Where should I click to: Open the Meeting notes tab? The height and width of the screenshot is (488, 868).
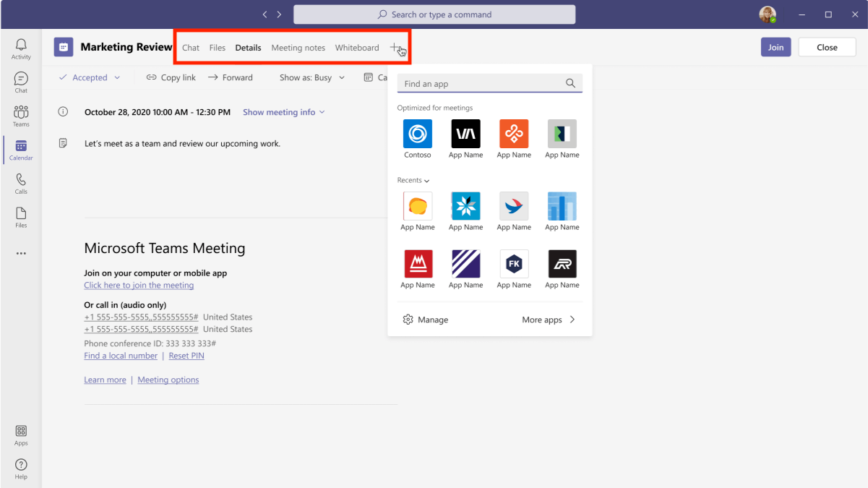(298, 48)
